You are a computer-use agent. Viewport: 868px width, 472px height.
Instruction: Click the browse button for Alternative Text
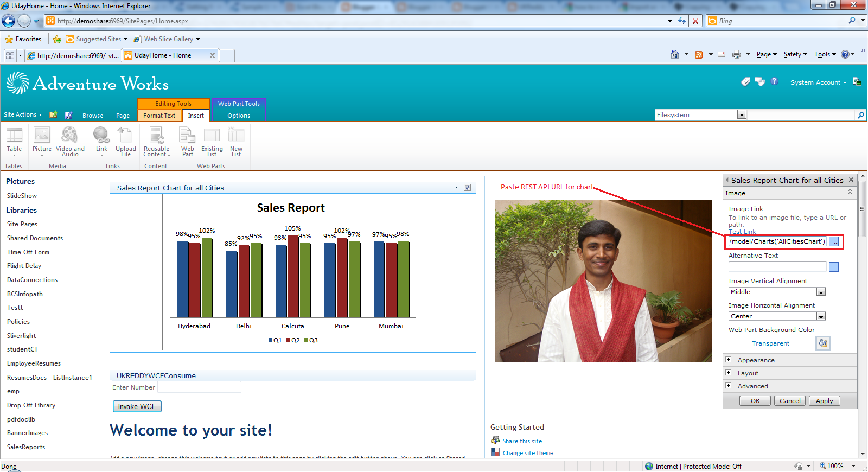click(x=834, y=267)
